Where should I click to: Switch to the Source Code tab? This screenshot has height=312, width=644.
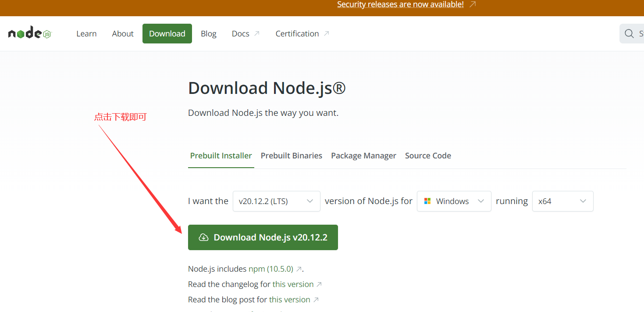coord(428,156)
